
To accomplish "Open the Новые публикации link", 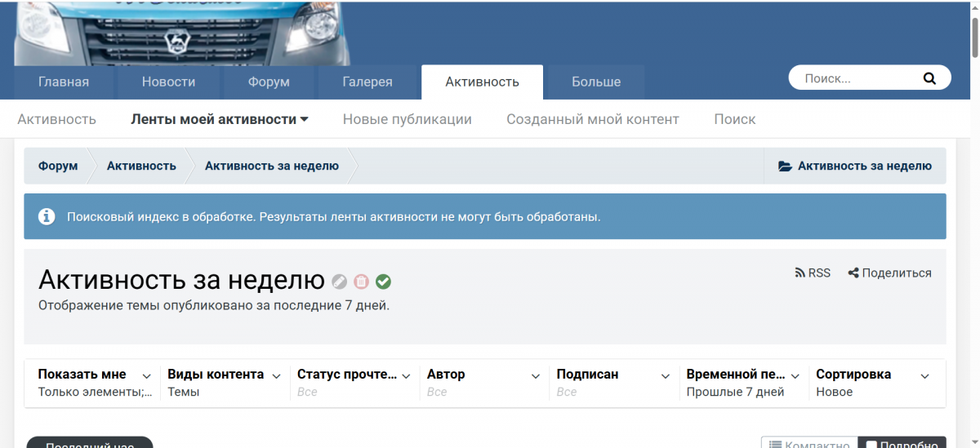I will click(x=407, y=119).
